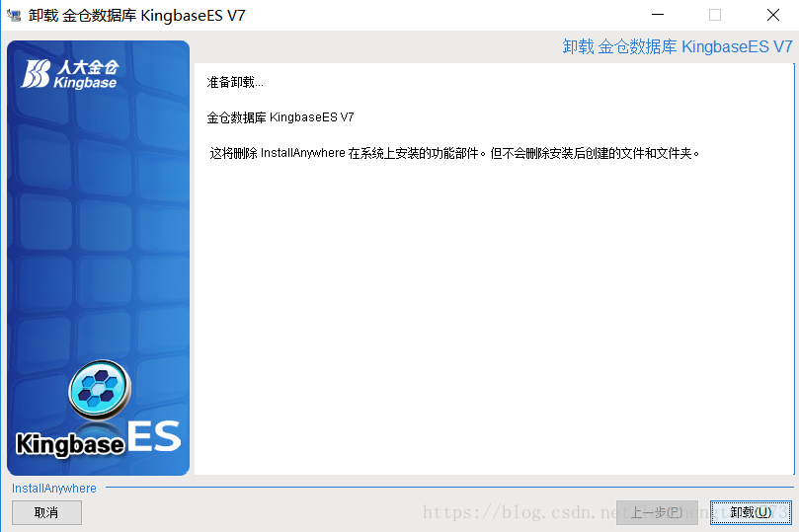The image size is (799, 532).
Task: Click the InstallAnywhere label at bottom left
Action: pyautogui.click(x=54, y=489)
